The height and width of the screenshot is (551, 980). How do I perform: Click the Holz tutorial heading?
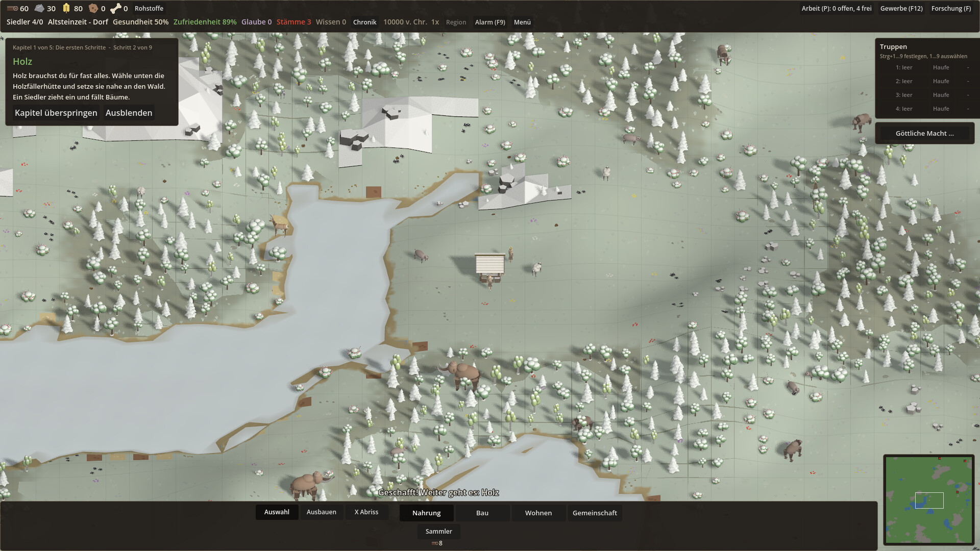[x=22, y=61]
